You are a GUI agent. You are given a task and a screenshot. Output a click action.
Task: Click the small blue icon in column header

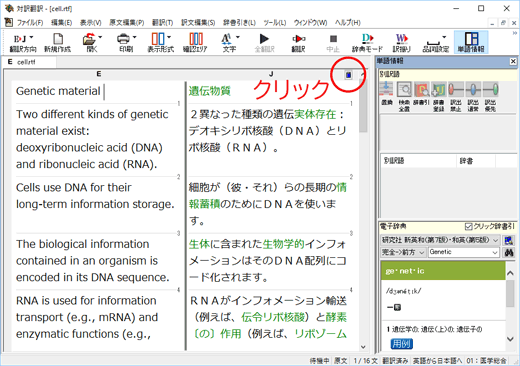tap(348, 75)
